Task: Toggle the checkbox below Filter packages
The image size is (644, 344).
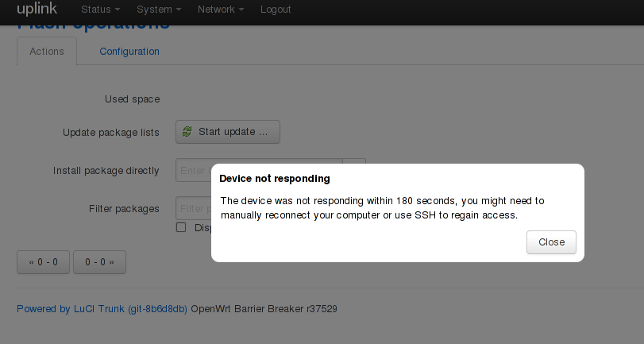Action: click(181, 227)
